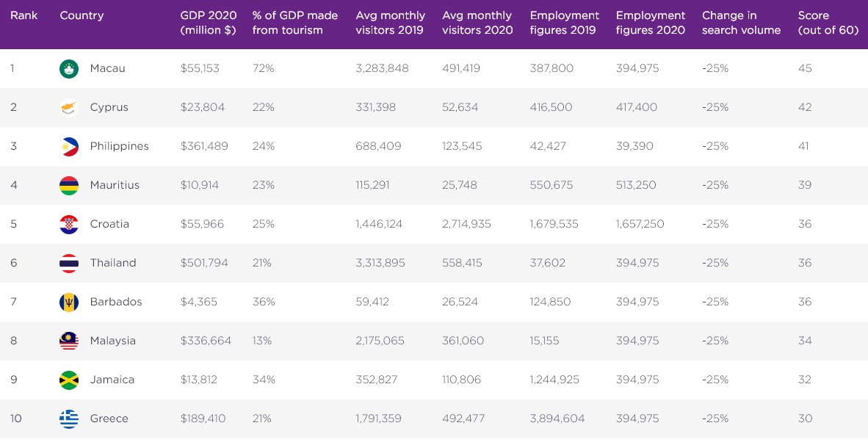The image size is (868, 442).
Task: Sort by the Rank column header
Action: click(23, 15)
